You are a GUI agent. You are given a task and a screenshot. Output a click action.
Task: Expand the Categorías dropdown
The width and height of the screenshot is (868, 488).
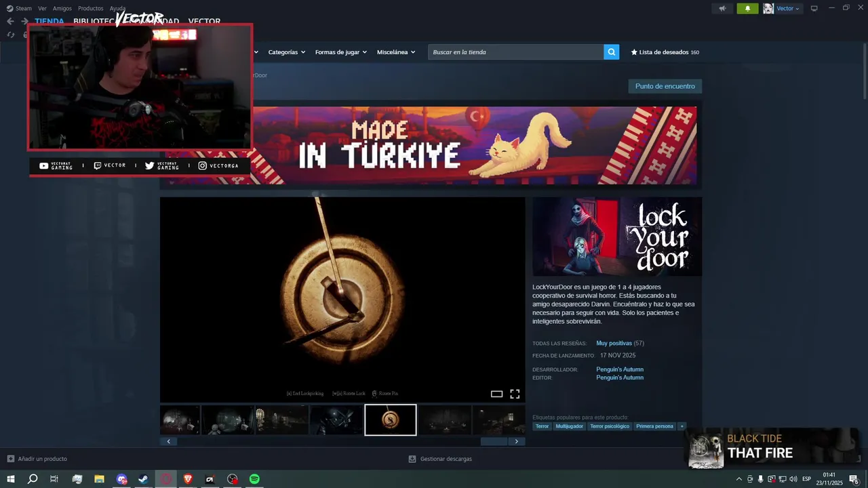pyautogui.click(x=286, y=52)
